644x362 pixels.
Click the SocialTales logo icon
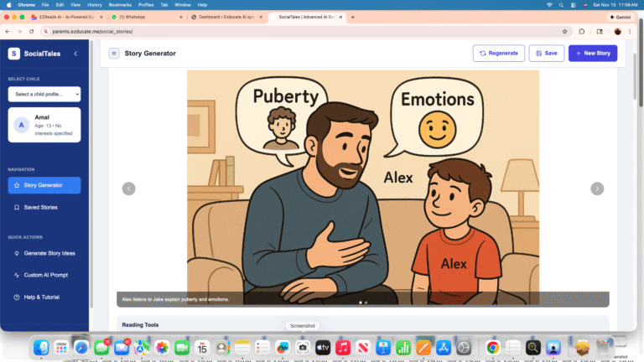pyautogui.click(x=14, y=54)
